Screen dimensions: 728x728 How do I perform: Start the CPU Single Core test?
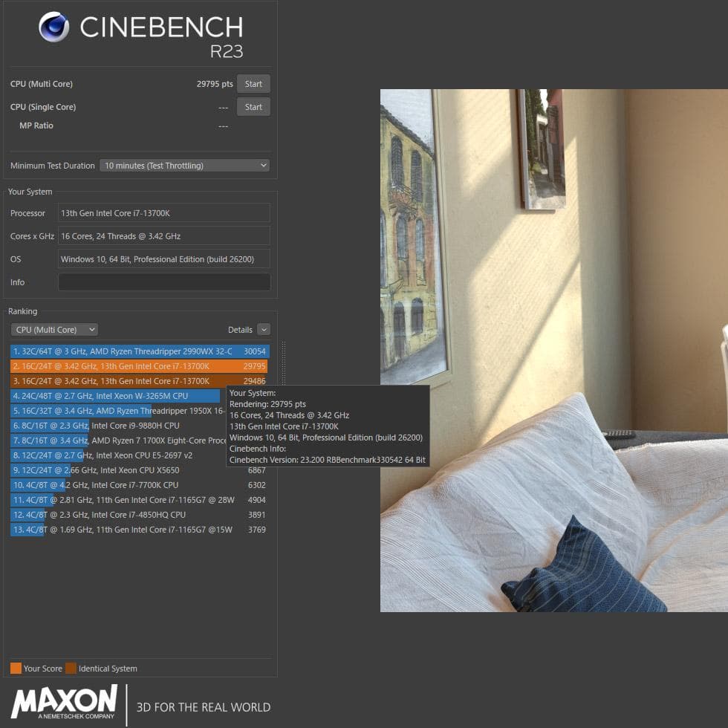[253, 107]
